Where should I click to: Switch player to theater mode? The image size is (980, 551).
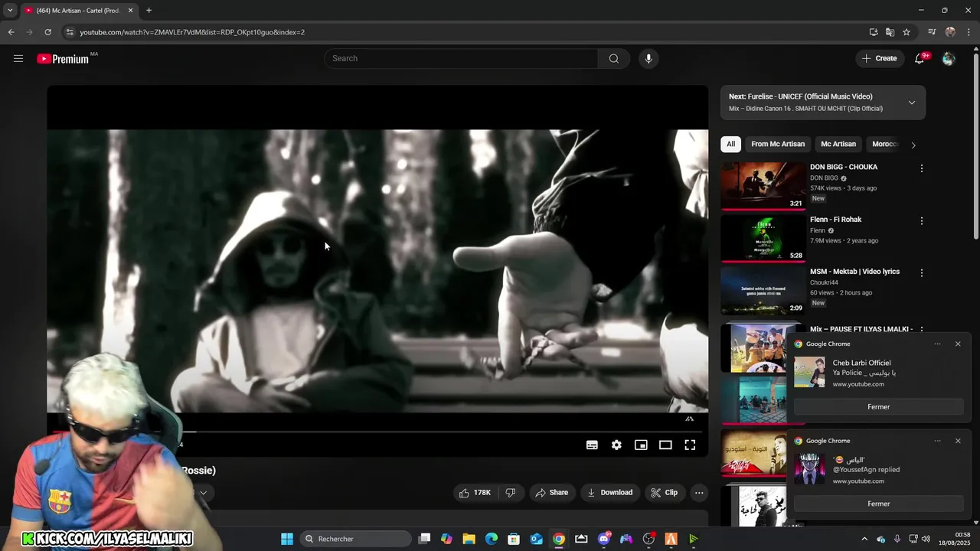pos(665,445)
